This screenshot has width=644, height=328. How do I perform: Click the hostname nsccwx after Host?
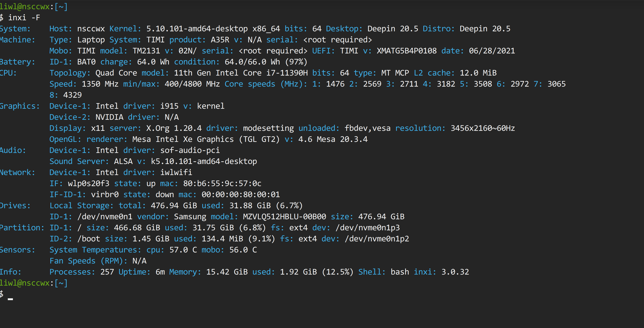(91, 29)
